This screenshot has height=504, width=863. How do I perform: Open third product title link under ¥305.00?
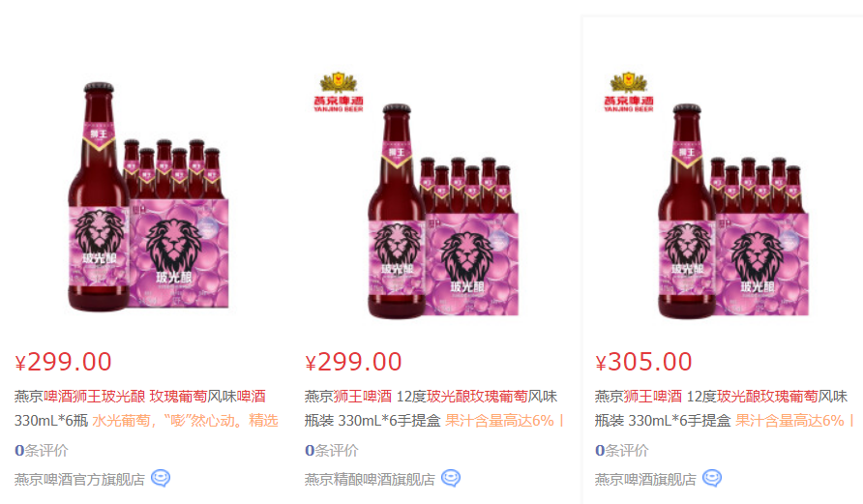click(722, 408)
